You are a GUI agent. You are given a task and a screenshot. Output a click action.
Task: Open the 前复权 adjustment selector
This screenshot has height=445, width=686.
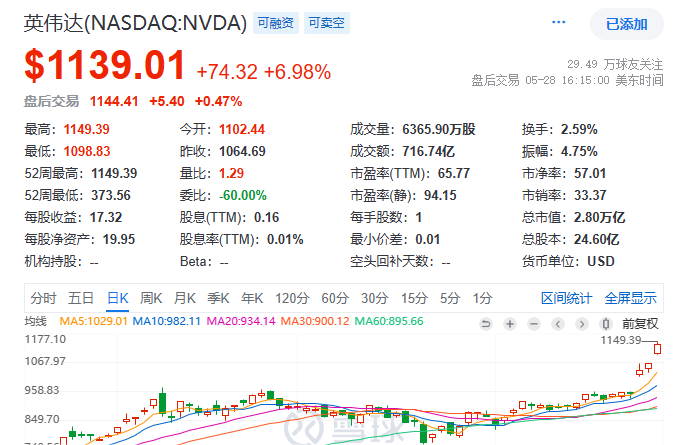click(x=640, y=324)
